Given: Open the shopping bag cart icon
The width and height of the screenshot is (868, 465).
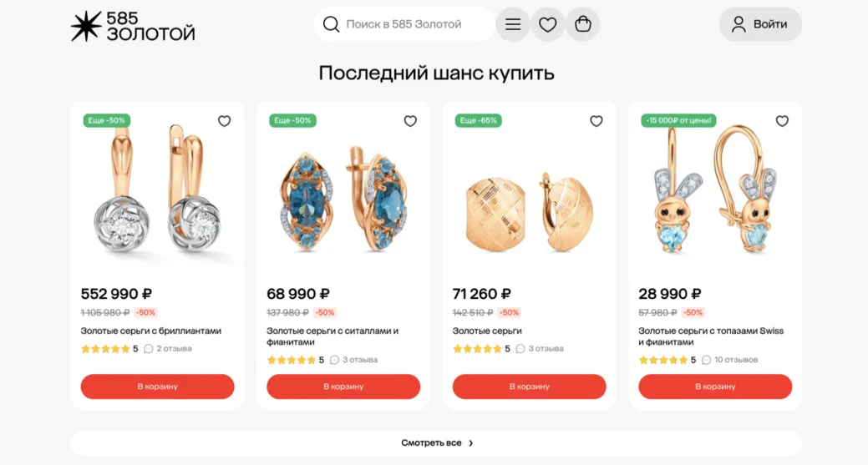Looking at the screenshot, I should pyautogui.click(x=583, y=24).
